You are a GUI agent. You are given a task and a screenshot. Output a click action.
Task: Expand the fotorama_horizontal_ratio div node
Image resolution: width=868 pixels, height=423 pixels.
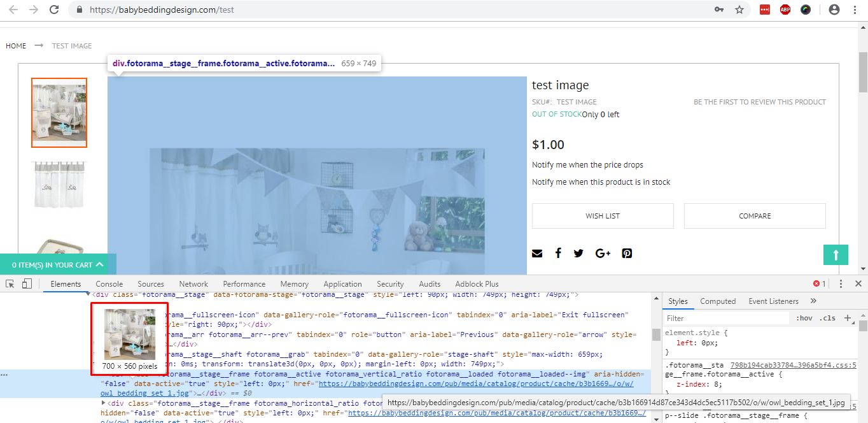click(104, 403)
